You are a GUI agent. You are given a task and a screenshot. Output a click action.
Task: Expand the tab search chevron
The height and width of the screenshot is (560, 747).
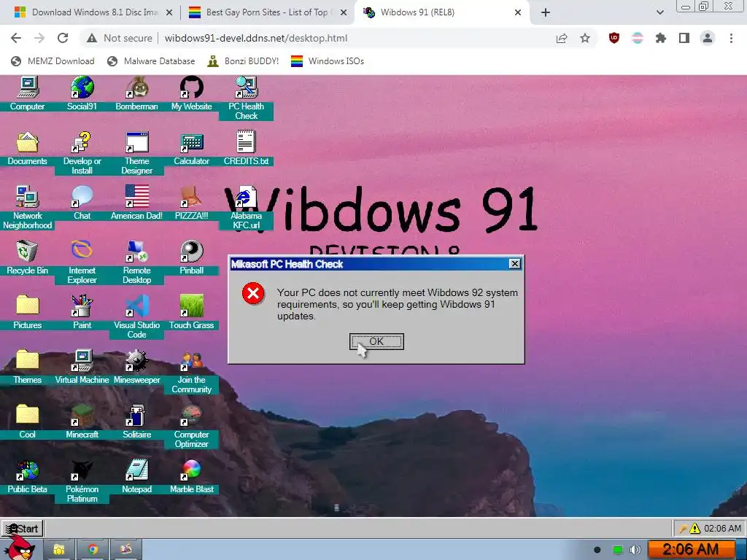pyautogui.click(x=659, y=13)
